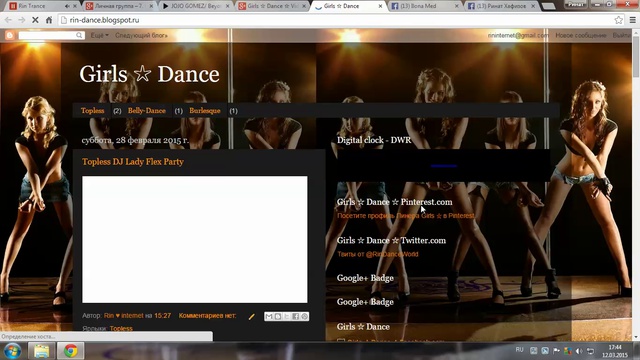640x360 pixels.
Task: Open the Windows Start button
Action: point(12,351)
